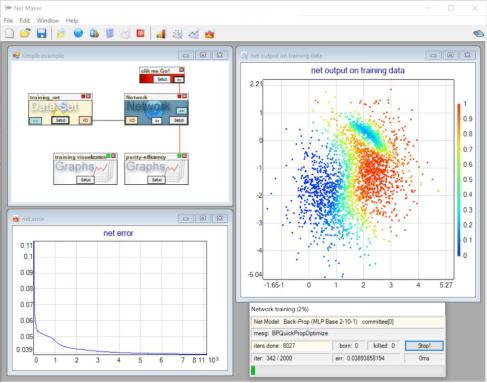Viewport: 487px width, 383px height.
Task: Click Setup button on the Network node
Action: (x=178, y=120)
